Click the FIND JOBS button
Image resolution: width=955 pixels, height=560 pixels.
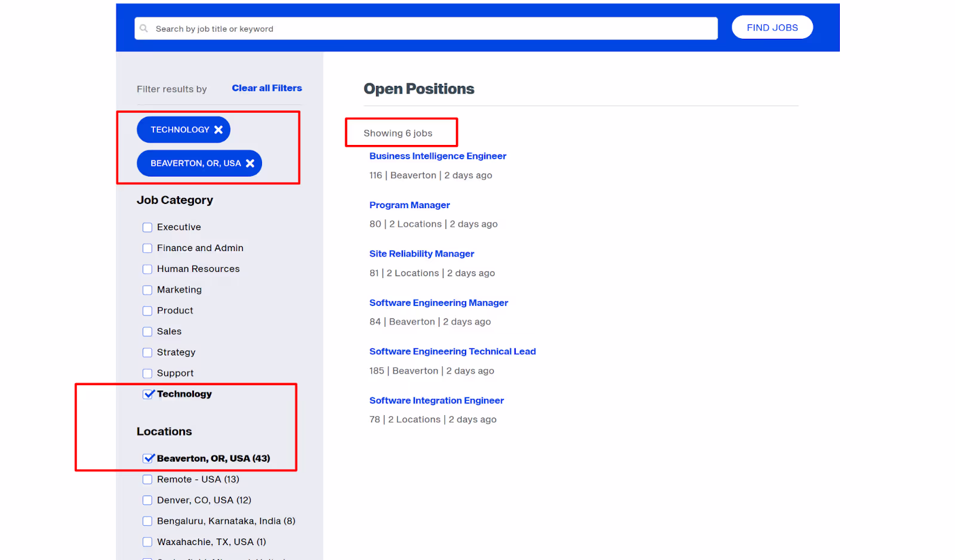pyautogui.click(x=772, y=27)
